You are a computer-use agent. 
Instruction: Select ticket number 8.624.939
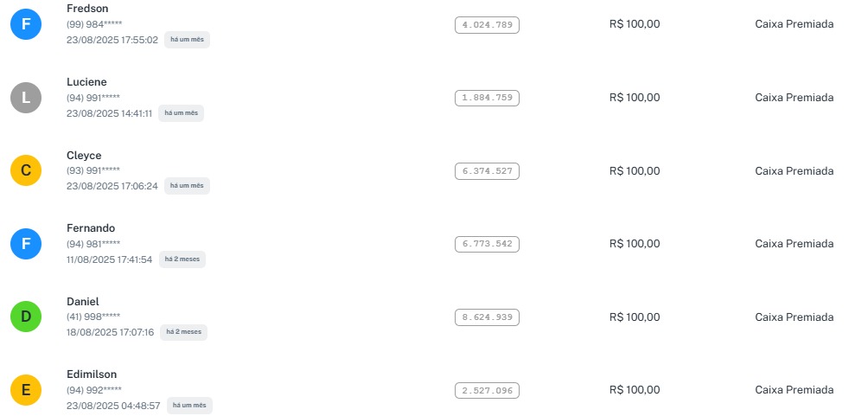(x=487, y=317)
